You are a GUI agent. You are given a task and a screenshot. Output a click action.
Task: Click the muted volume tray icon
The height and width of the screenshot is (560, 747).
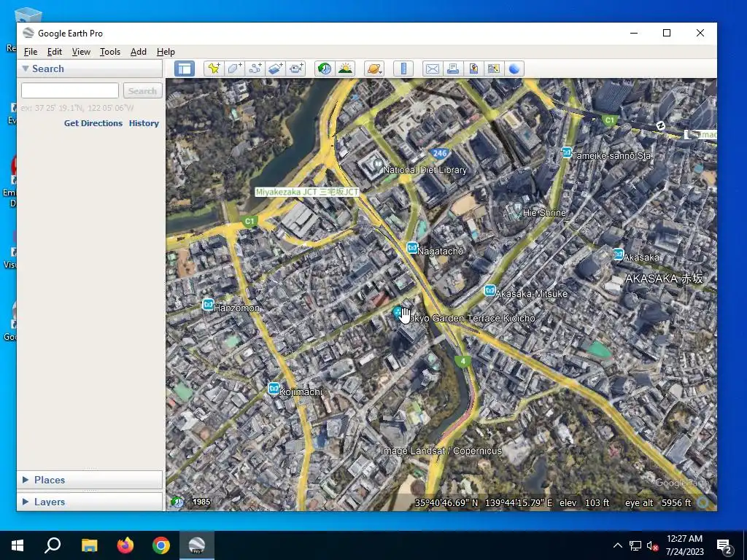point(652,545)
